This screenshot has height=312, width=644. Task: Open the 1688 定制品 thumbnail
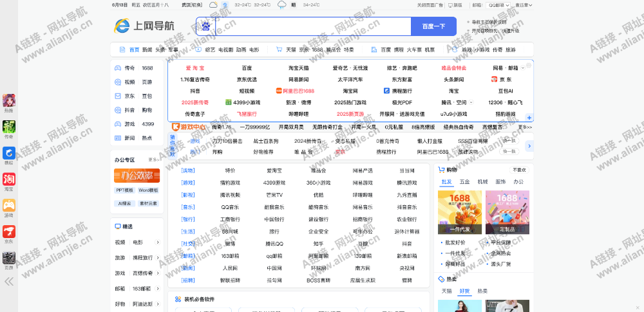pyautogui.click(x=507, y=212)
